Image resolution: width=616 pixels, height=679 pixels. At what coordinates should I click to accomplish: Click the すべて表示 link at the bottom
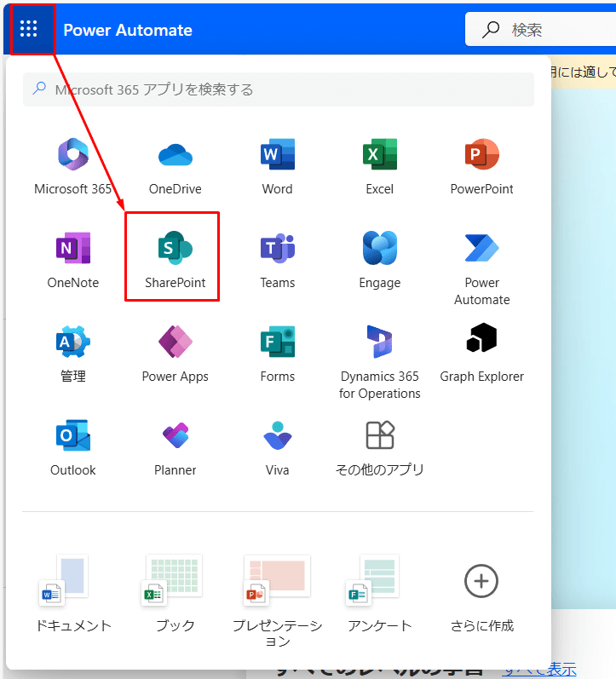coord(539,670)
